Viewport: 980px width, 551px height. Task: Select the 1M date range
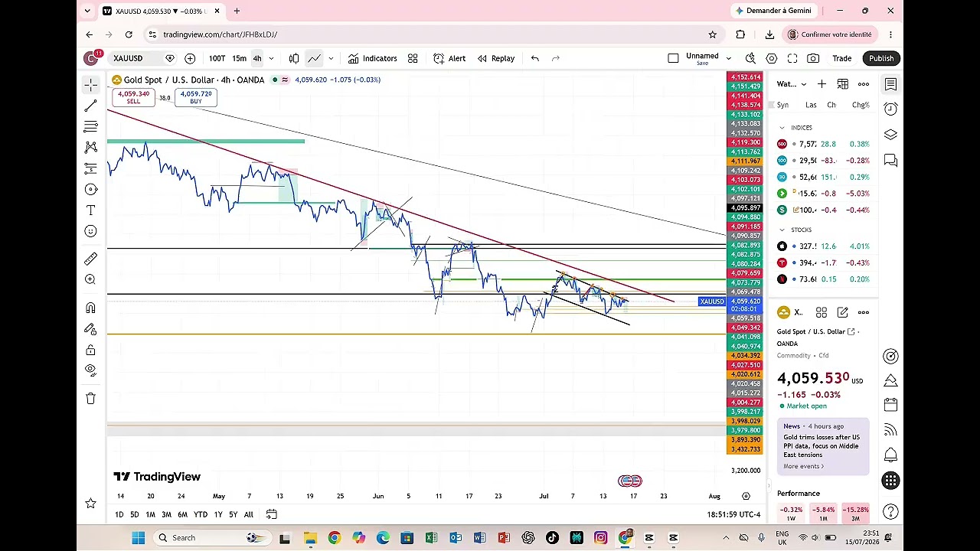coord(151,514)
